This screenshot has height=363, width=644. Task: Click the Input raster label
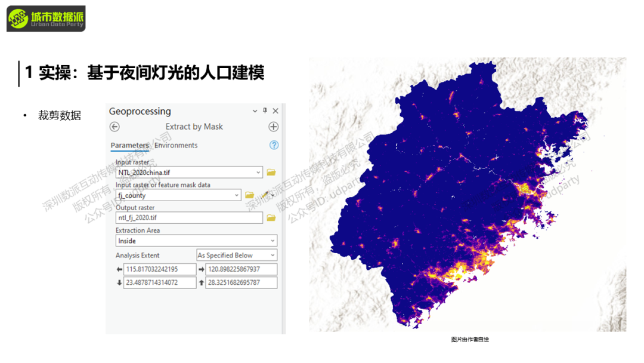click(132, 162)
